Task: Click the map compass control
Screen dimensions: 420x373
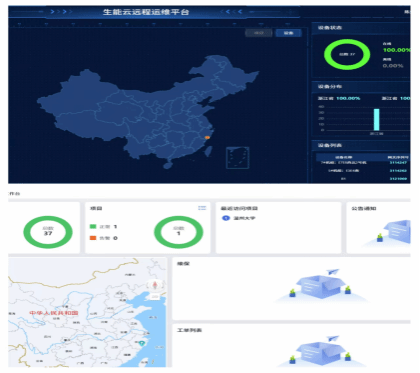Action: click(155, 285)
